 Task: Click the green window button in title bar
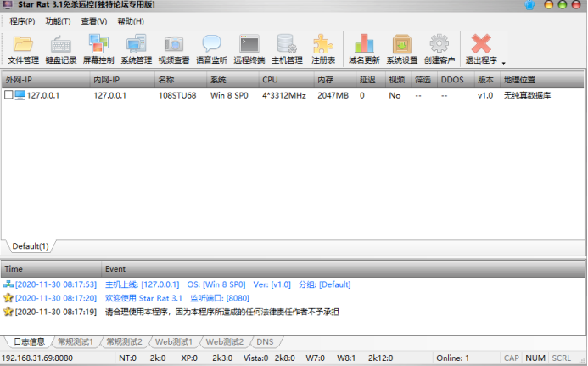563,5
